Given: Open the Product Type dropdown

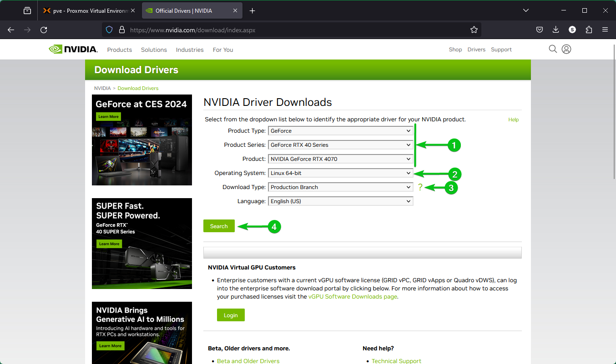Looking at the screenshot, I should coord(341,131).
